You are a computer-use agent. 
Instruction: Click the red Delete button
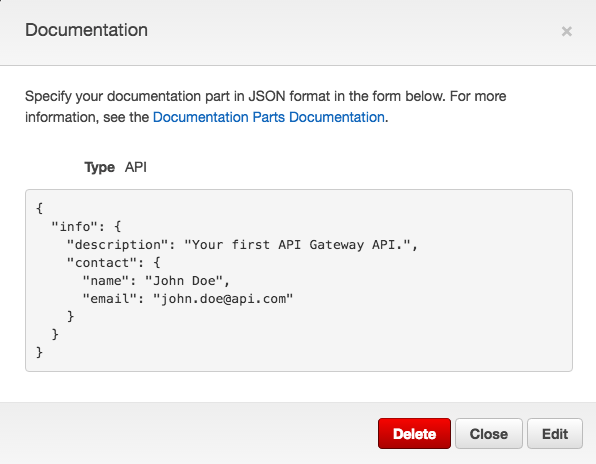[414, 434]
